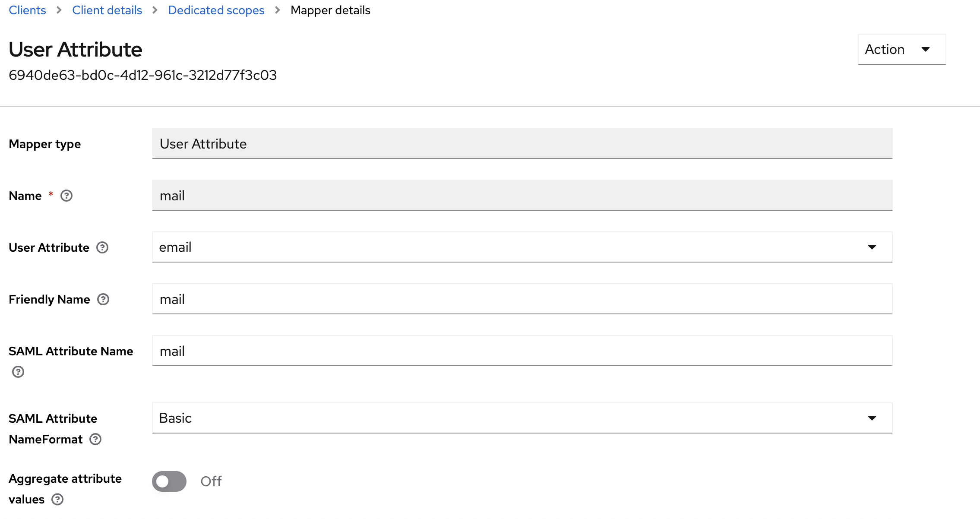Click Aggregate attribute values help icon
This screenshot has width=980, height=519.
coord(57,500)
